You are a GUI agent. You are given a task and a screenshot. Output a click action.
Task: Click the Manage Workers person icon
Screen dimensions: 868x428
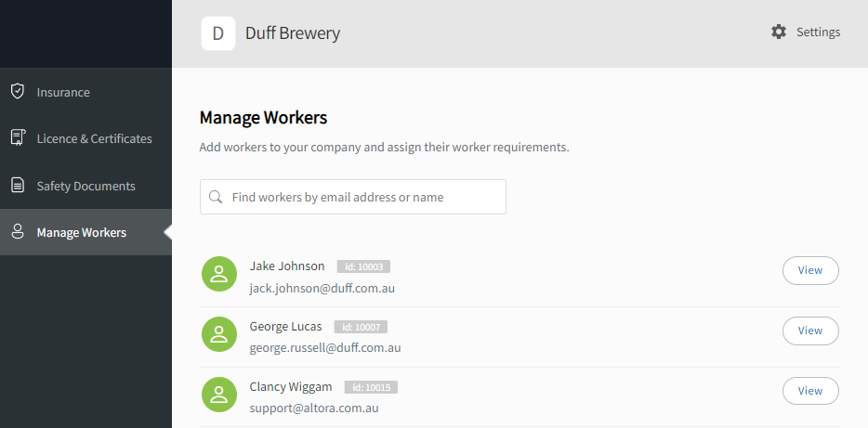click(x=17, y=232)
